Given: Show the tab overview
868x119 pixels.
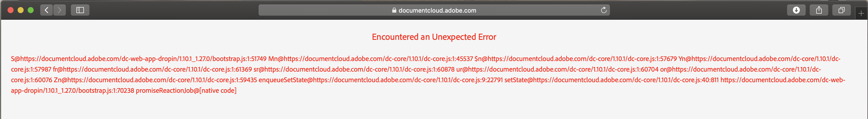Looking at the screenshot, I should click(841, 10).
